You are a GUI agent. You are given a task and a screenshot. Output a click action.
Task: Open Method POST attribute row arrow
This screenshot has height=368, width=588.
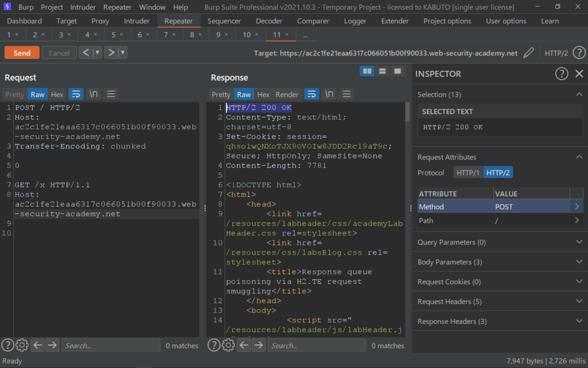click(x=577, y=207)
